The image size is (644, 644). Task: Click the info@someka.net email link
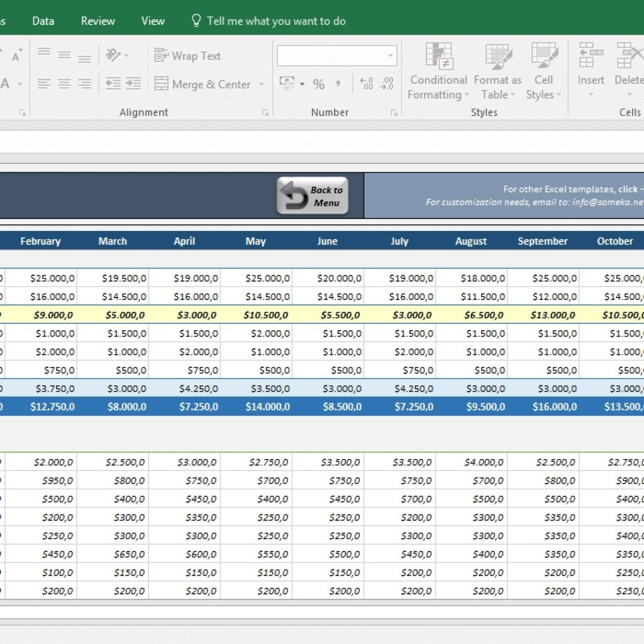point(620,203)
